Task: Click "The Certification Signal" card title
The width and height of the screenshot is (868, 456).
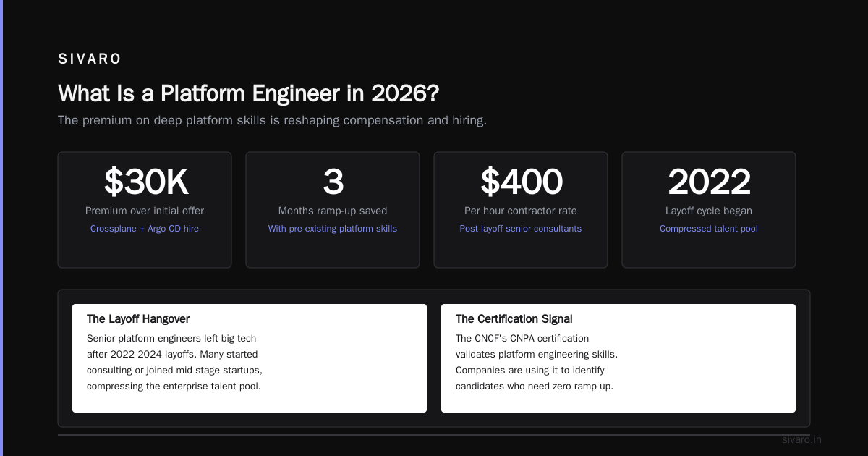Action: pos(514,319)
